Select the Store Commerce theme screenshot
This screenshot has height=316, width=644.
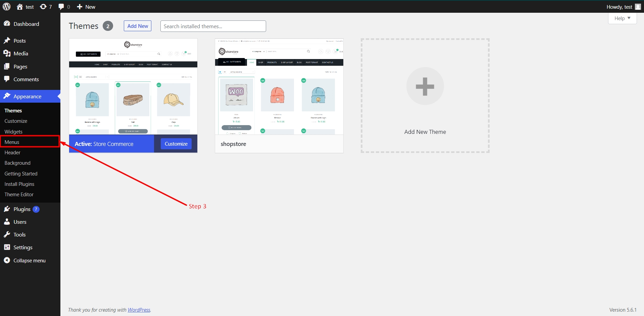tap(133, 87)
